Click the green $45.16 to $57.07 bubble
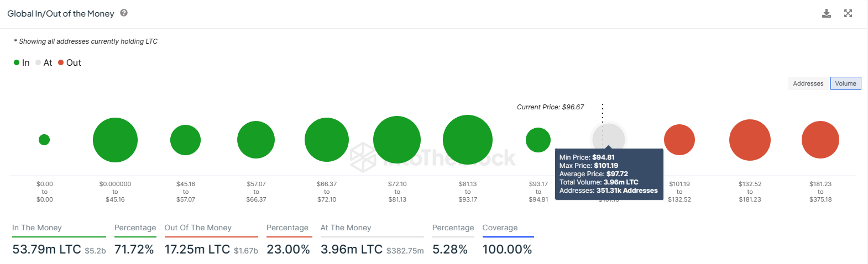 185,140
